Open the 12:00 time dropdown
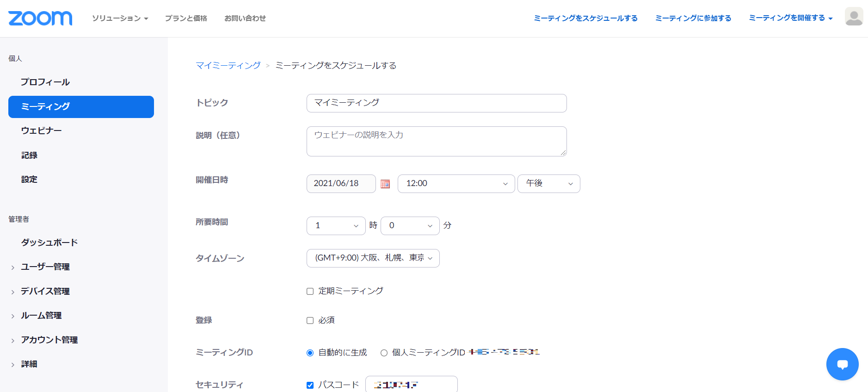The image size is (868, 392). click(x=456, y=184)
